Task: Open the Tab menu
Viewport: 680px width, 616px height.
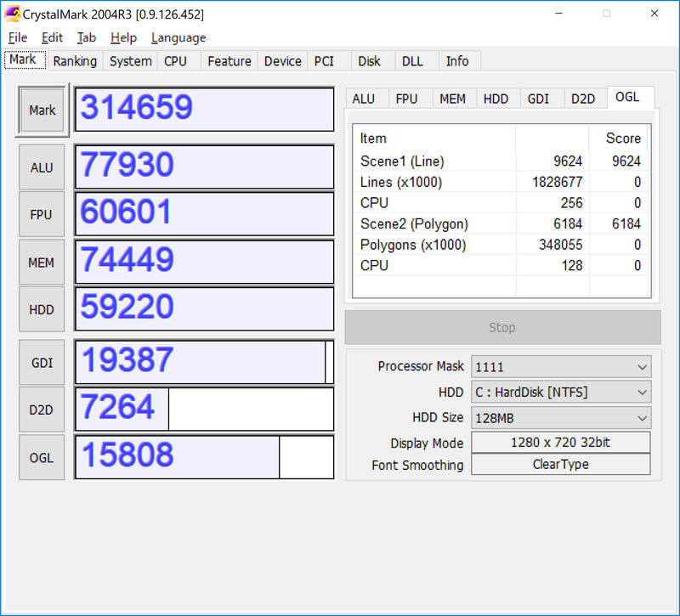Action: click(87, 37)
